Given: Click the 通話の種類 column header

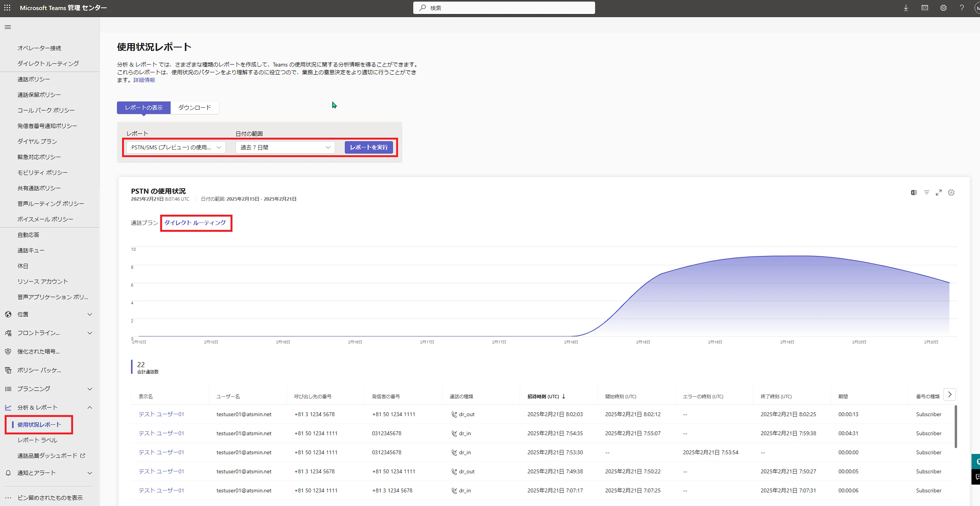Looking at the screenshot, I should point(461,397).
